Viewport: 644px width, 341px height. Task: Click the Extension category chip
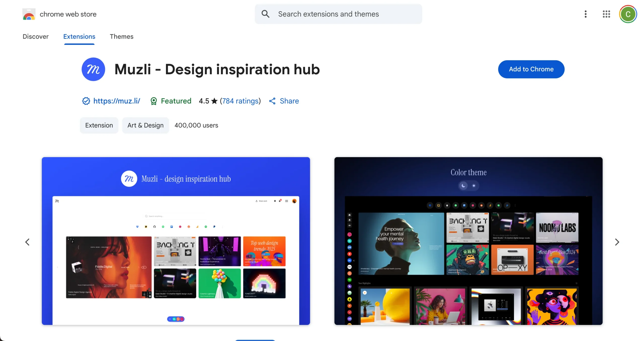click(99, 125)
